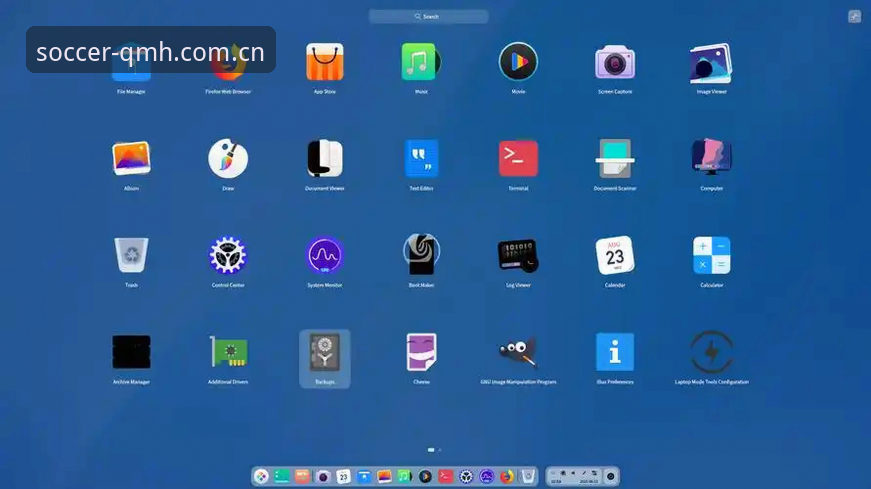
Task: Open IBus Preferences
Action: (615, 352)
